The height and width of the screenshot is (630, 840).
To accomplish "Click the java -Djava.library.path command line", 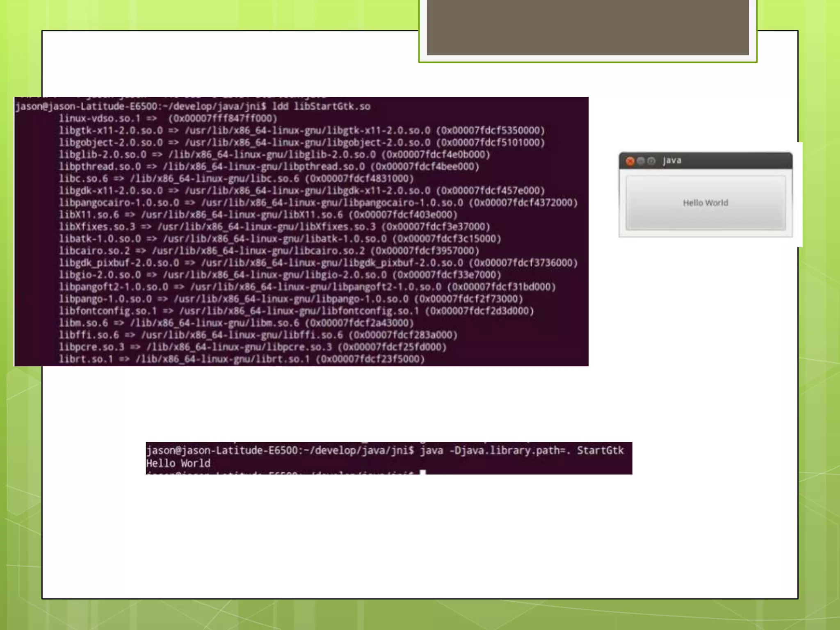I will [x=385, y=451].
